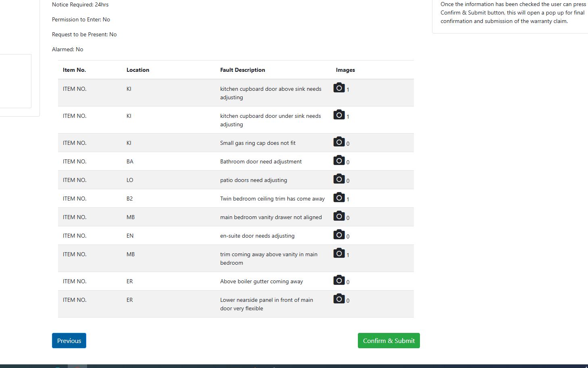Go back with the Previous button
The width and height of the screenshot is (588, 368).
tap(69, 341)
